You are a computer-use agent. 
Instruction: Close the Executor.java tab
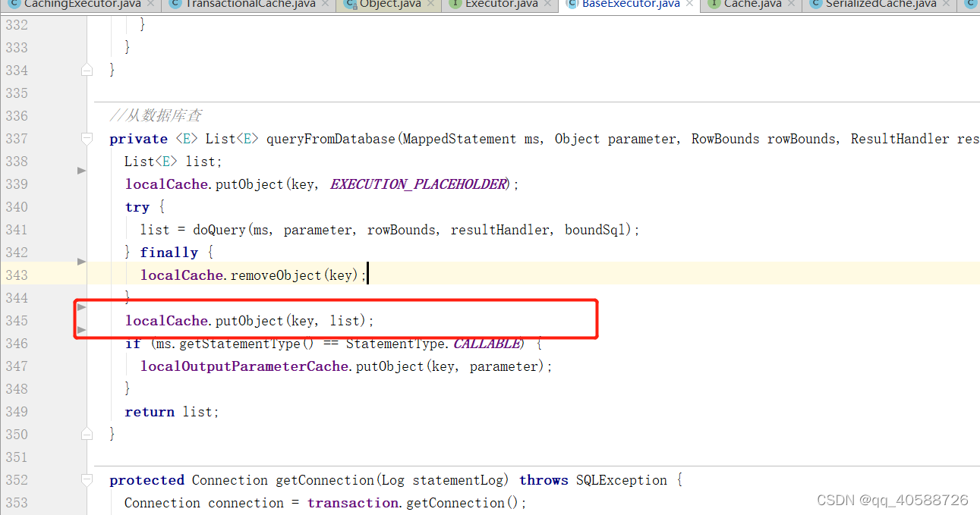coord(547,4)
